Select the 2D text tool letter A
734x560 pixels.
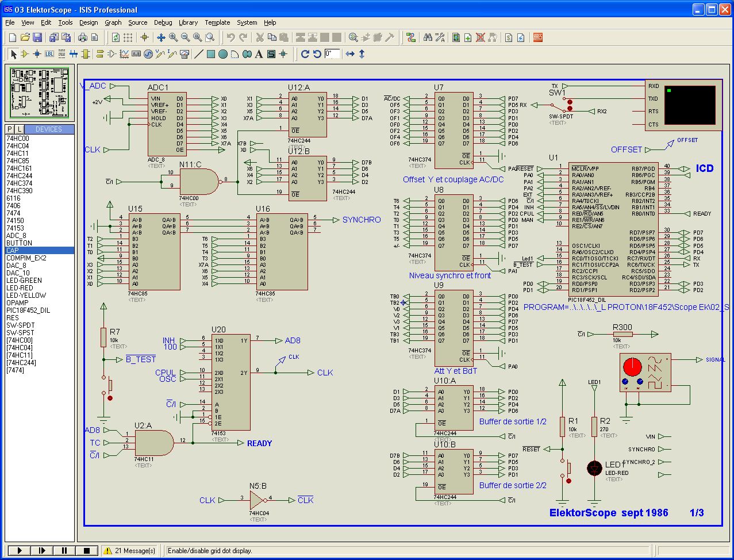click(259, 54)
